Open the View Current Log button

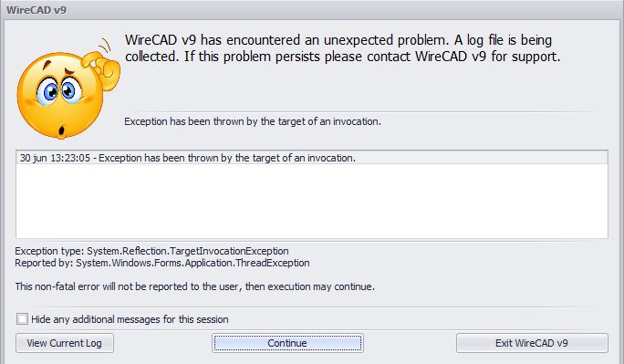pos(65,343)
